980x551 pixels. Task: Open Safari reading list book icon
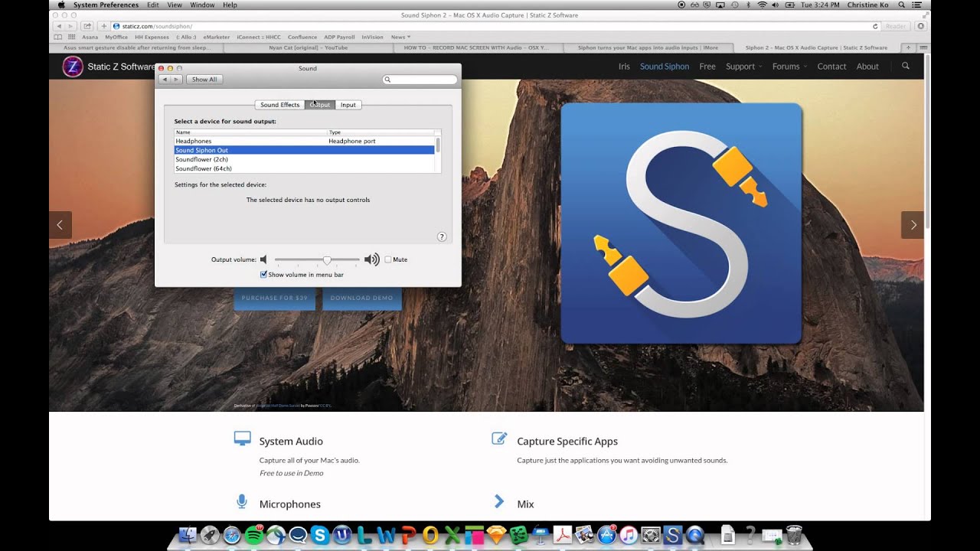click(x=58, y=37)
